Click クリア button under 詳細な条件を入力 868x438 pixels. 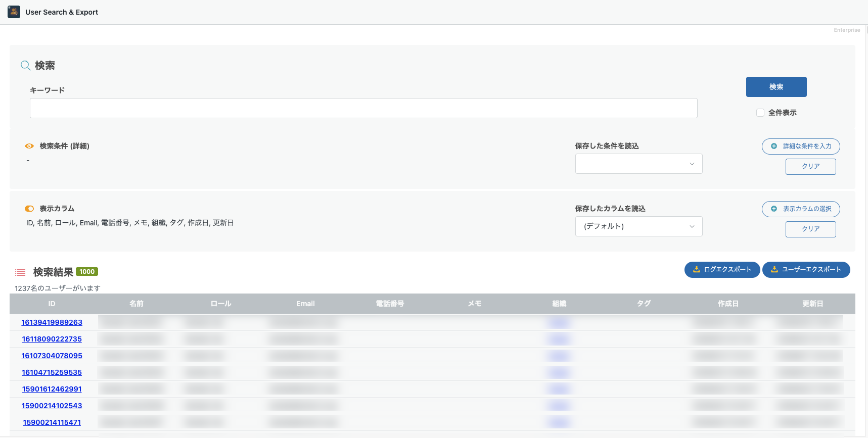(810, 166)
